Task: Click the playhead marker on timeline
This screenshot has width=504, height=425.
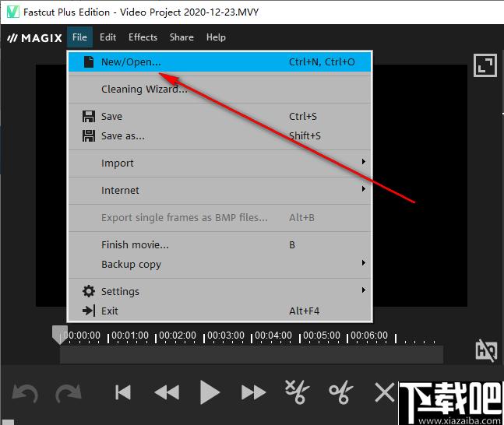Action: pyautogui.click(x=60, y=335)
